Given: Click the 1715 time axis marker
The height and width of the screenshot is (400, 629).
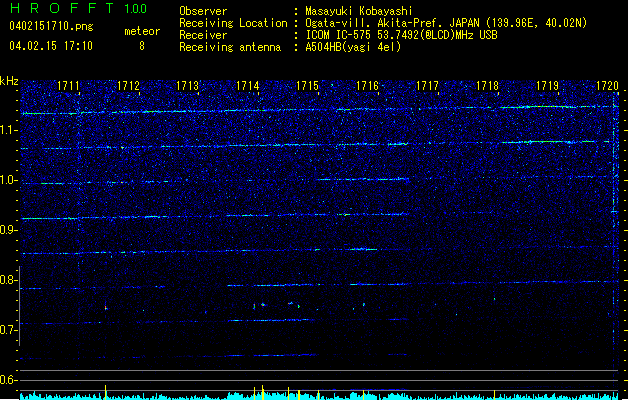Looking at the screenshot, I should point(307,85).
